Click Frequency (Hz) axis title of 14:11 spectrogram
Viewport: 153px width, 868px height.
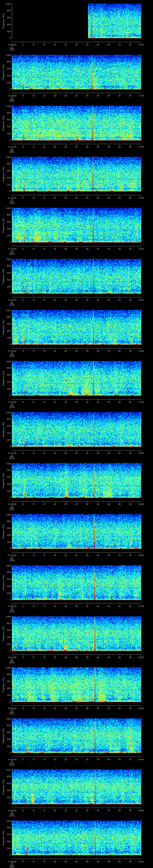[3, 123]
